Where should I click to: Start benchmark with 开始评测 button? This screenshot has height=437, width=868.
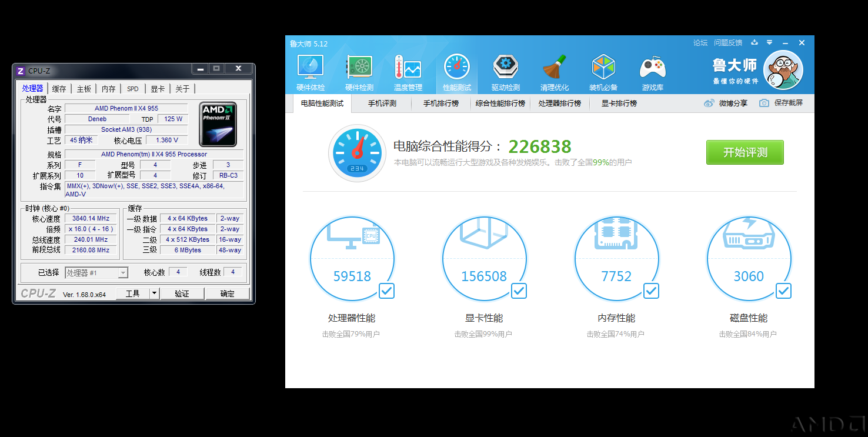pyautogui.click(x=745, y=152)
